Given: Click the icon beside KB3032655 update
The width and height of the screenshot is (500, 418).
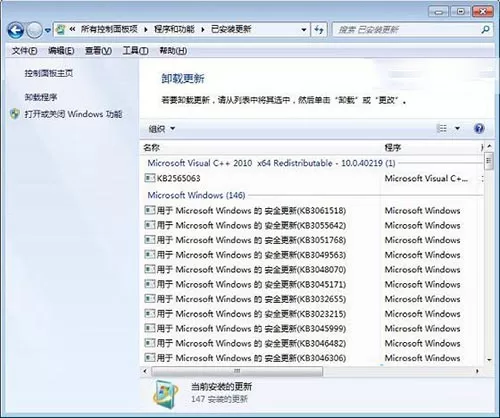Looking at the screenshot, I should (150, 299).
